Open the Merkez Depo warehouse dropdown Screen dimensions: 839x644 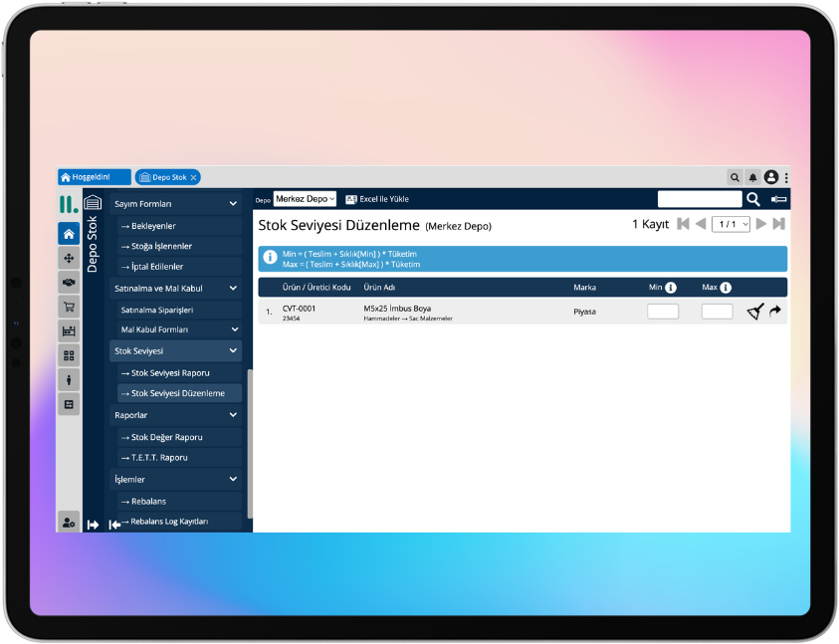[306, 199]
